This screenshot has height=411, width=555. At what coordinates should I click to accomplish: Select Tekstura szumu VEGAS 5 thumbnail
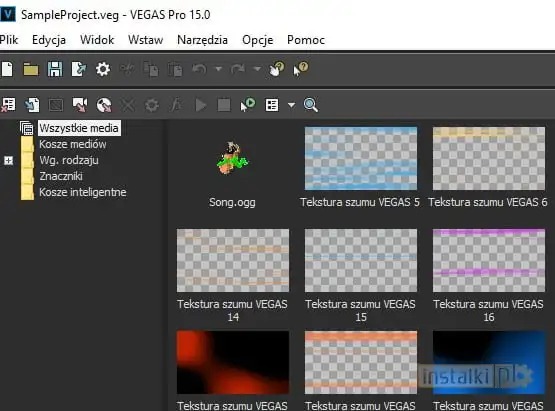click(361, 159)
